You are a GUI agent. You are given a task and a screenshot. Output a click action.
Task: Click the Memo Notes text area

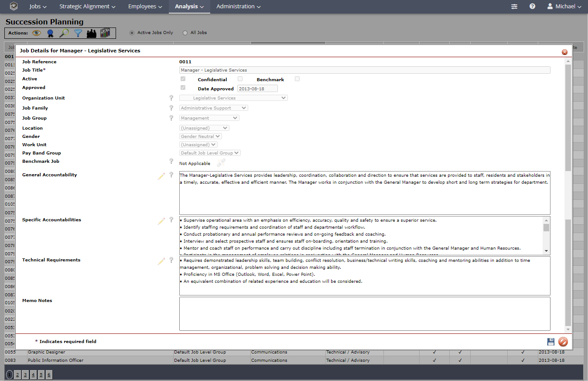click(x=365, y=314)
